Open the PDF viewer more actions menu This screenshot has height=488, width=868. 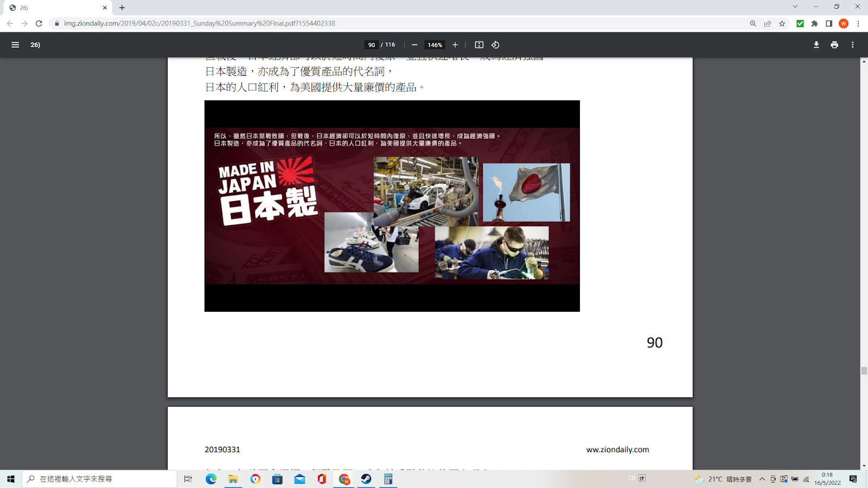tap(853, 45)
